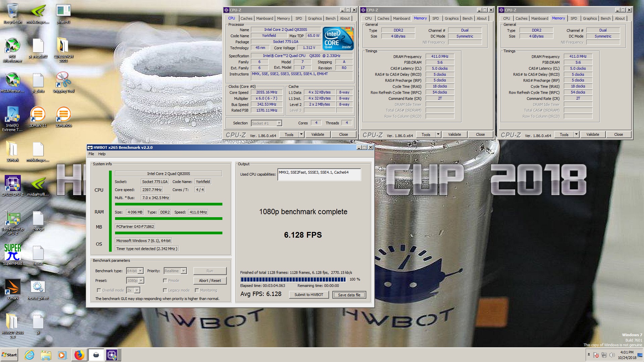
Task: Toggle the Legacy mode checkbox
Action: tap(165, 290)
